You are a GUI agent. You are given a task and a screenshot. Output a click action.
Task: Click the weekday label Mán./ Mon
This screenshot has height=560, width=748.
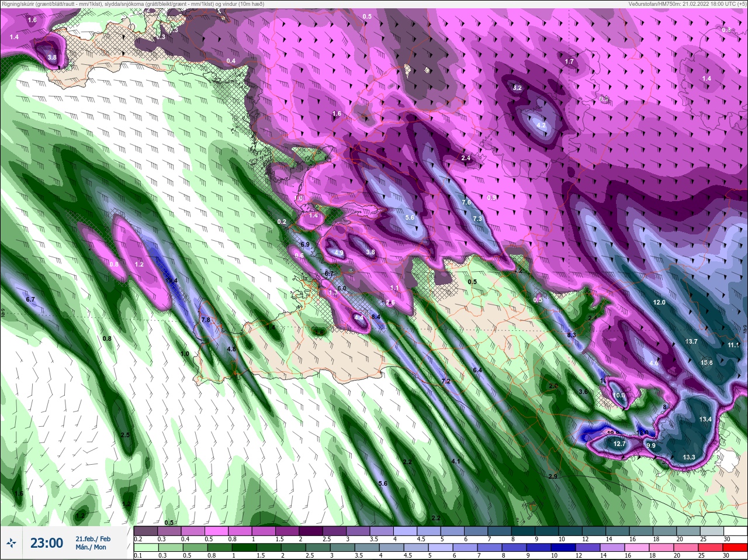[x=91, y=548]
